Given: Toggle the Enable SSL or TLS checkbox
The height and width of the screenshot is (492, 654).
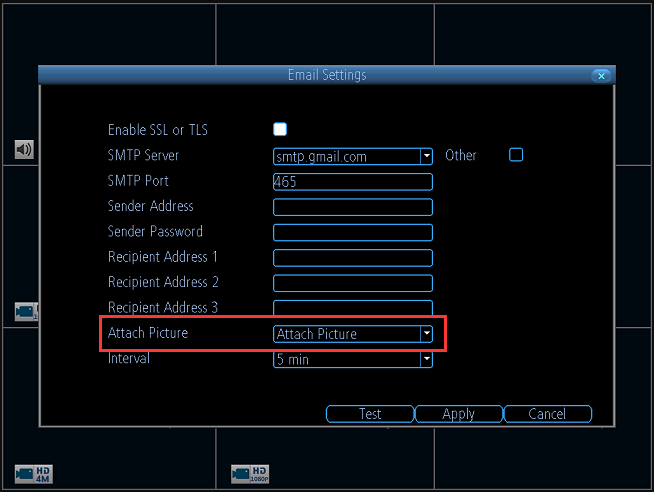Looking at the screenshot, I should coord(280,129).
